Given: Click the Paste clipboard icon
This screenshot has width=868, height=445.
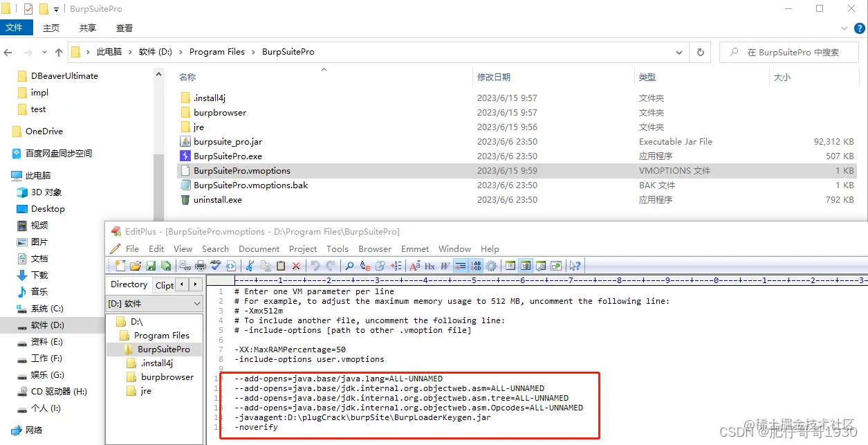Looking at the screenshot, I should point(281,266).
